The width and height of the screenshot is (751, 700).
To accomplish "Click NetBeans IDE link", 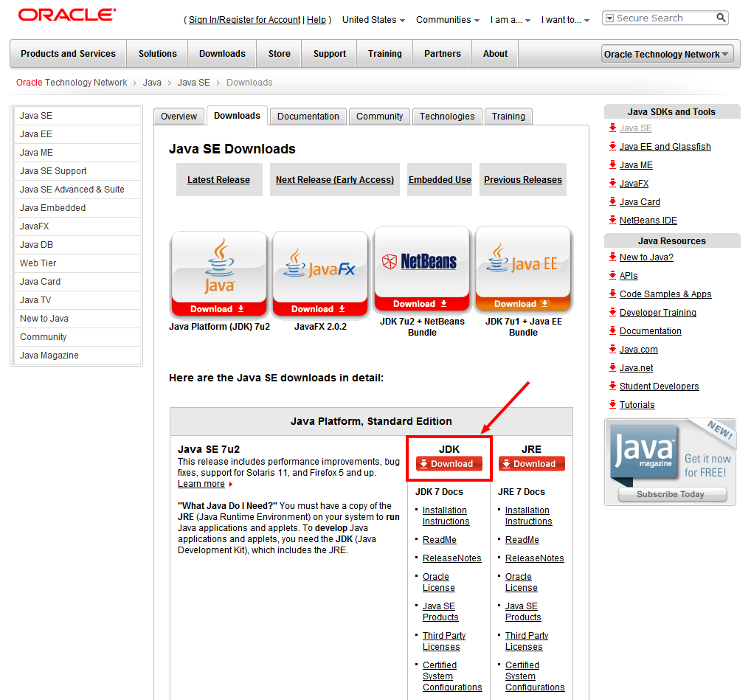I will (x=648, y=221).
